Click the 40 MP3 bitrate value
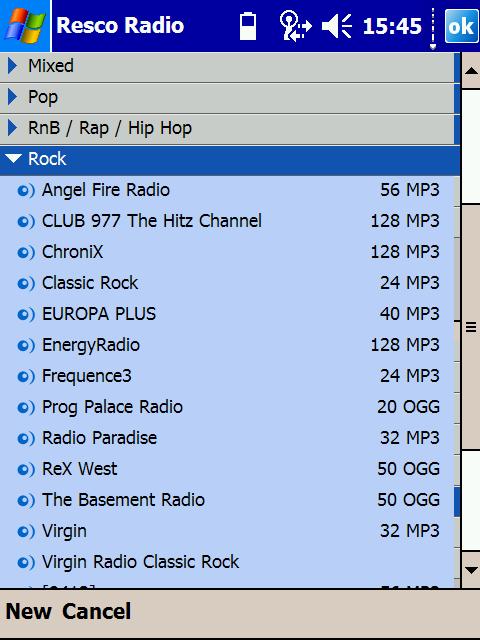480x640 pixels. [x=410, y=314]
